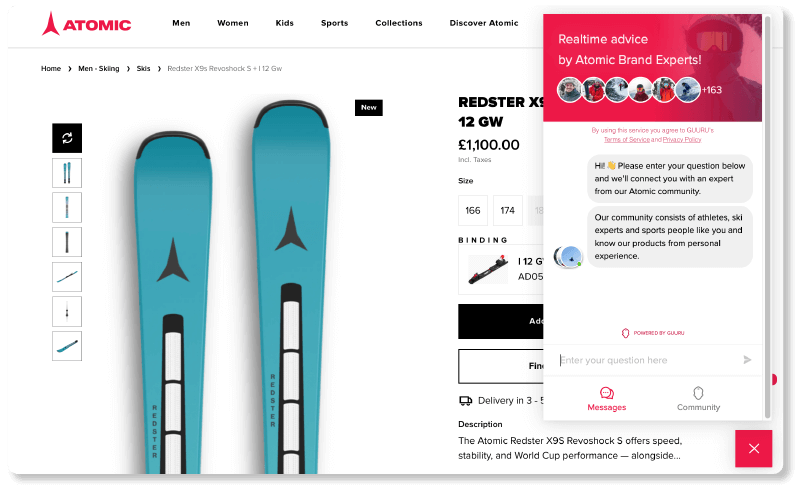Open the Sports menu
801x489 pixels.
tap(335, 23)
